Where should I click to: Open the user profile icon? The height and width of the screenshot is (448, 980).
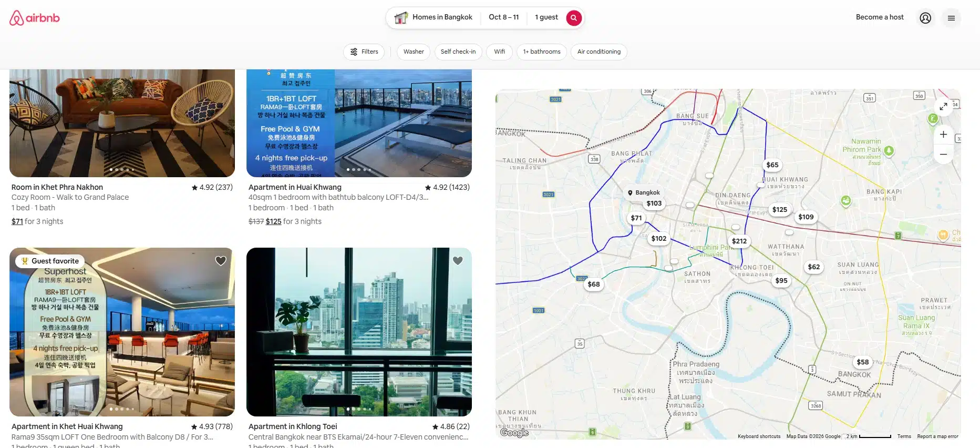point(925,18)
